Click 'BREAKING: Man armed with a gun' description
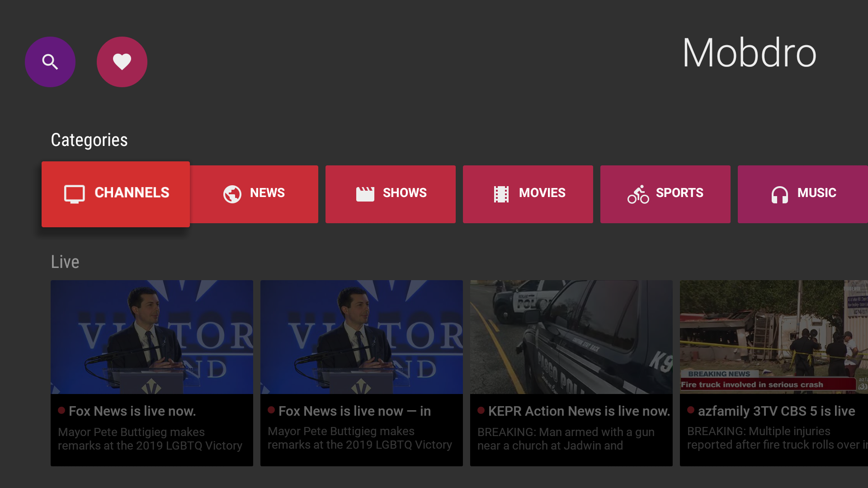This screenshot has height=488, width=868. pos(566,439)
